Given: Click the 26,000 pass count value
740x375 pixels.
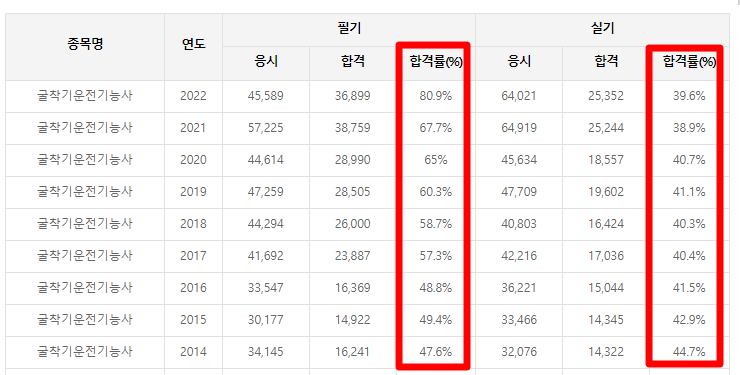Looking at the screenshot, I should [x=353, y=224].
